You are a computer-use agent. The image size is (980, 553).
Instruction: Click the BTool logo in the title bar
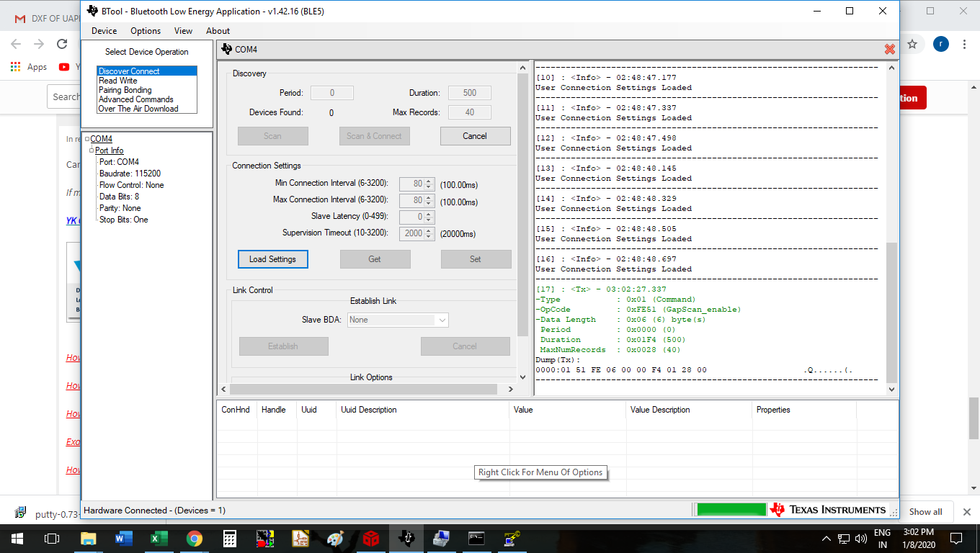92,11
